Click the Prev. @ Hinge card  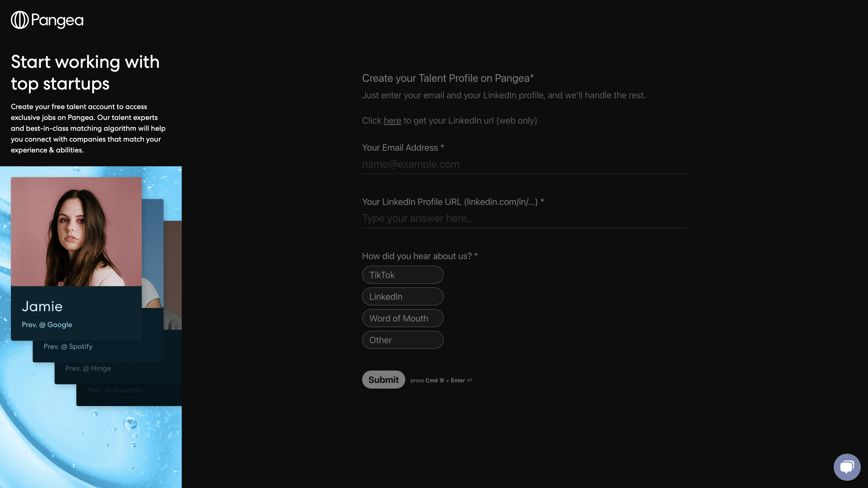coord(88,368)
